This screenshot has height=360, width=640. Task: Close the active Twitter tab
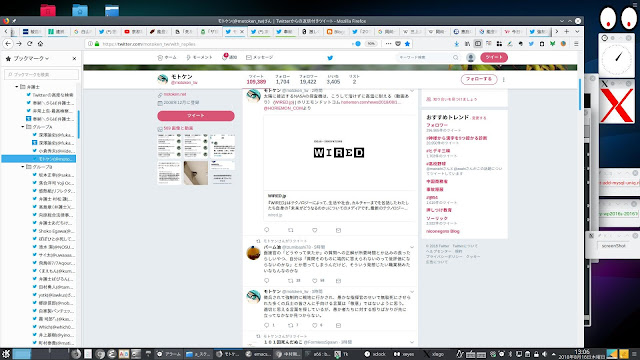pos(242,31)
